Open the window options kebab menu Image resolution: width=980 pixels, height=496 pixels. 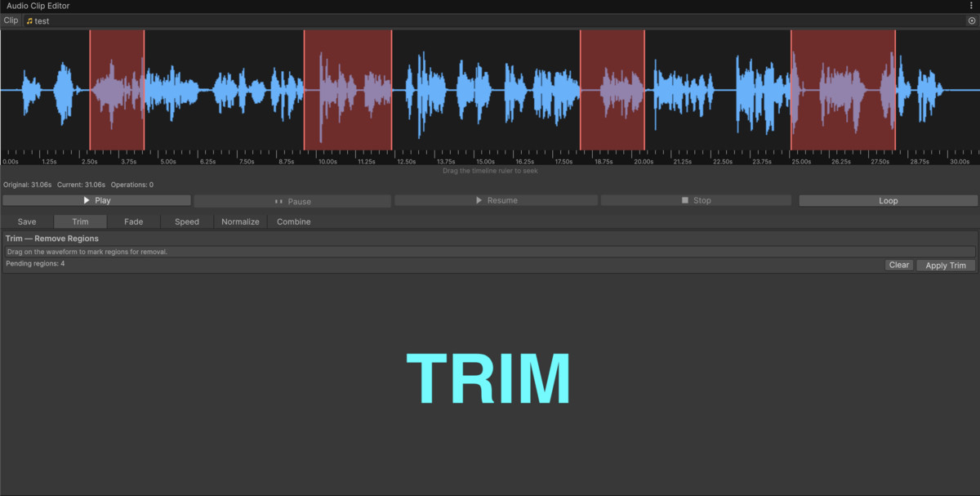[971, 6]
